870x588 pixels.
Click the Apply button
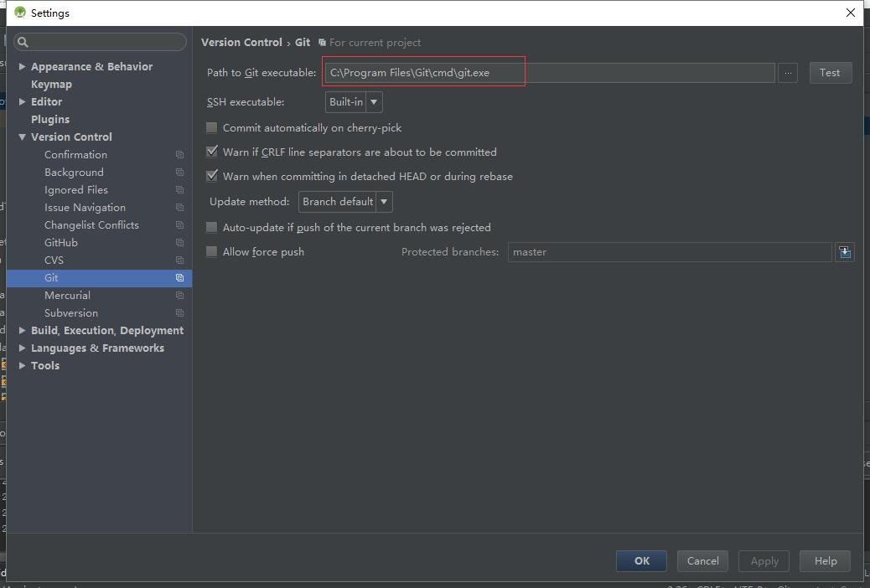(764, 561)
